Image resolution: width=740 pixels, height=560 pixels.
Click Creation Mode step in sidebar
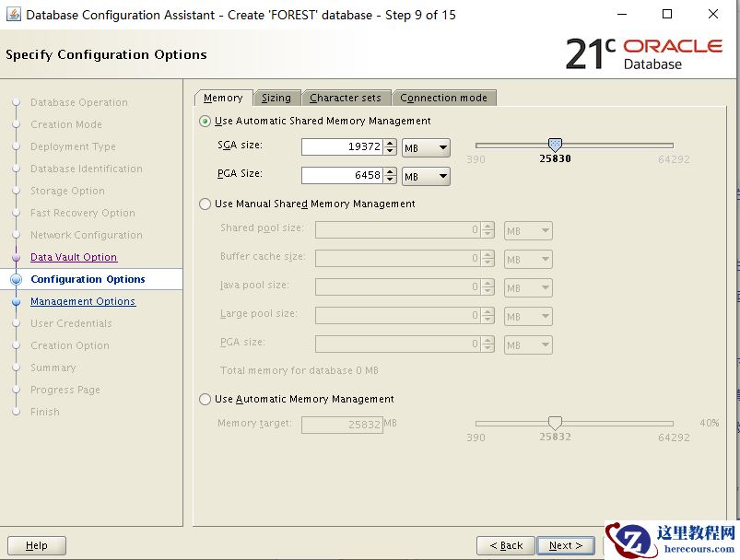[x=66, y=124]
